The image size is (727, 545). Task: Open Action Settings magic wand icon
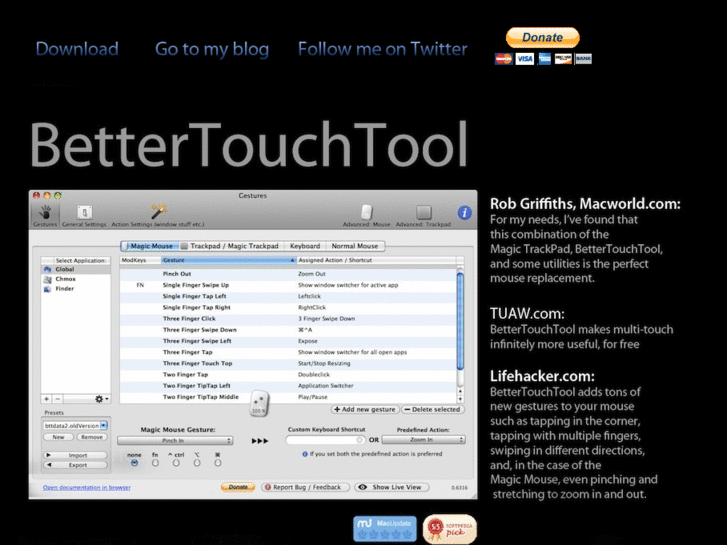[158, 212]
